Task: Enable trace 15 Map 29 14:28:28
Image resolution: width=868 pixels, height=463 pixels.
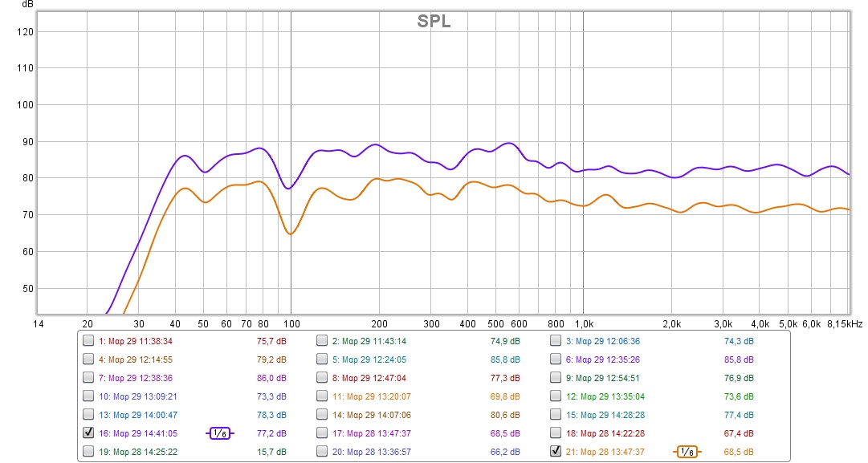Action: (555, 414)
